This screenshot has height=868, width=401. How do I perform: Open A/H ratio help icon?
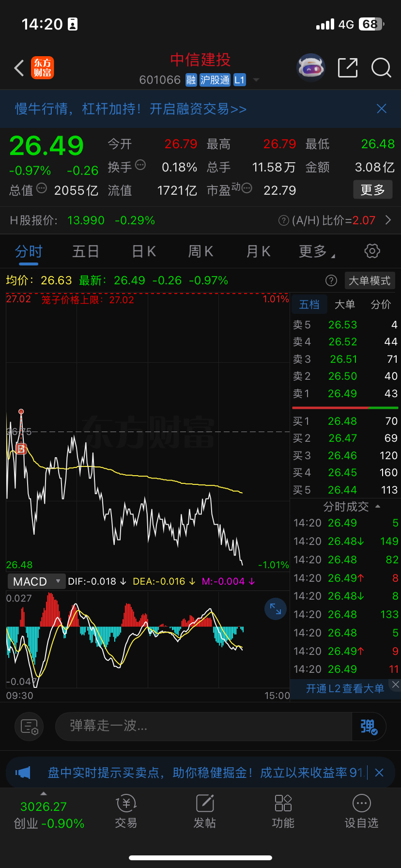coord(284,220)
